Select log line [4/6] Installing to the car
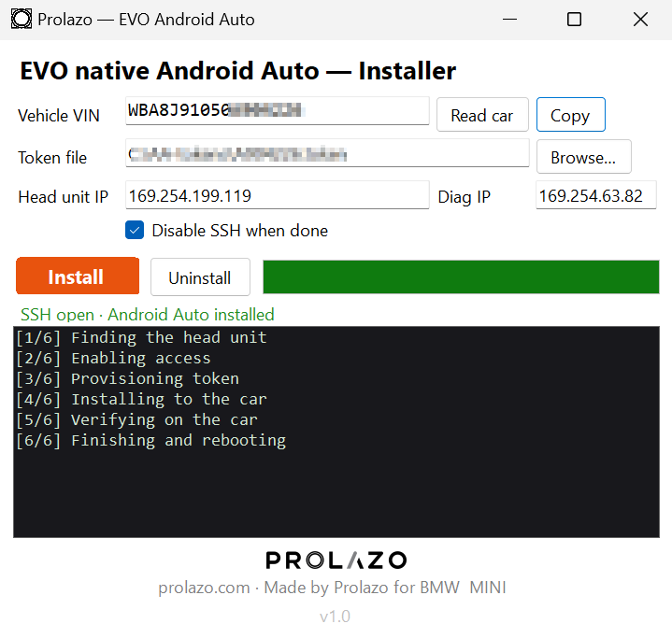Viewport: 672px width, 638px height. click(141, 400)
